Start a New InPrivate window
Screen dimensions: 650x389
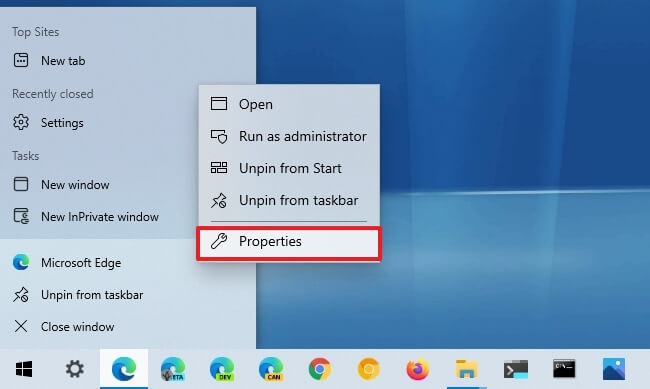(x=128, y=216)
